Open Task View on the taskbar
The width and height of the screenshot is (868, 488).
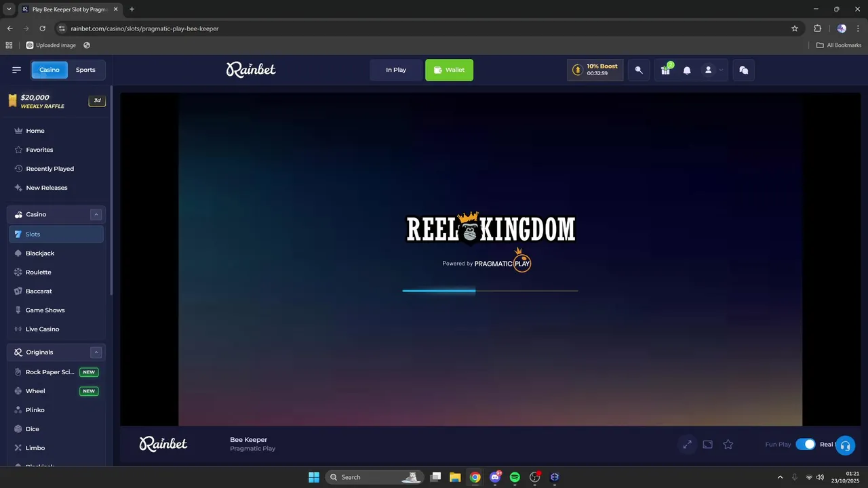click(435, 477)
